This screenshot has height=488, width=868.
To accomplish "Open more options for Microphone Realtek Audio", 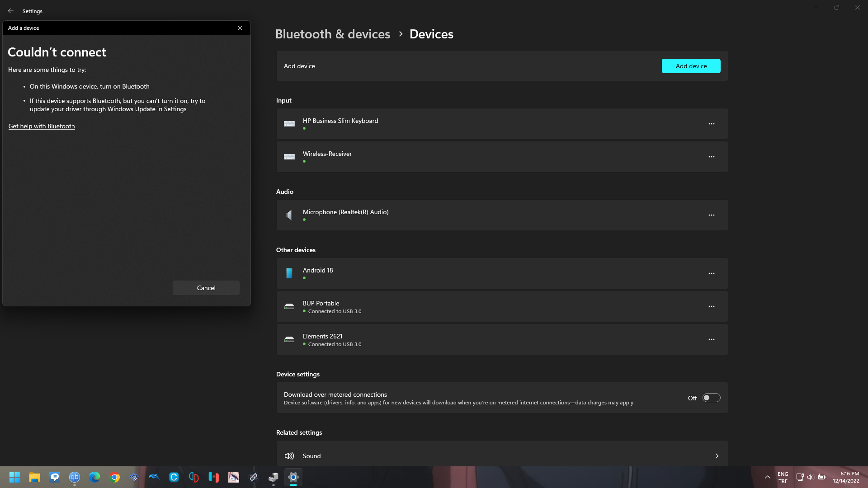I will click(x=711, y=215).
